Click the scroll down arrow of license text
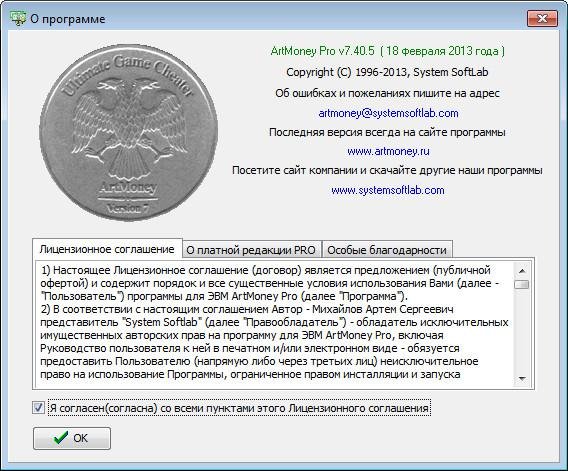Screen dimensions: 568x471 coord(522,379)
